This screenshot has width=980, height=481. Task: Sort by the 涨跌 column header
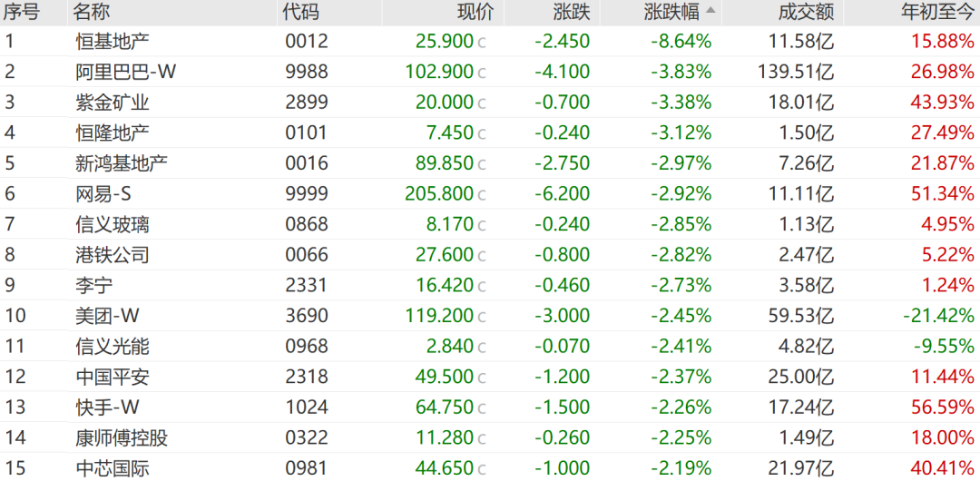[571, 12]
